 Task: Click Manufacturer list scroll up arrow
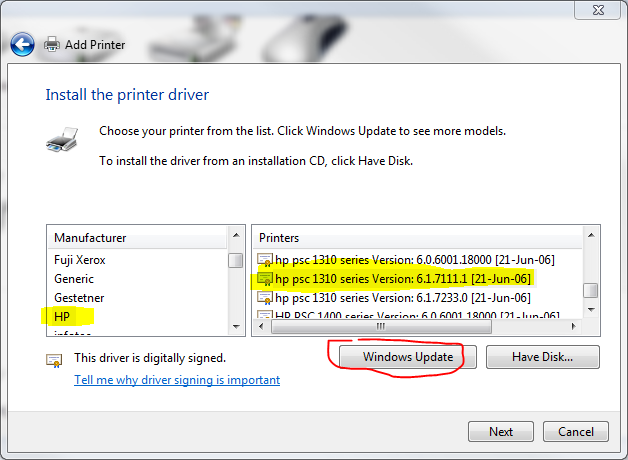click(236, 235)
